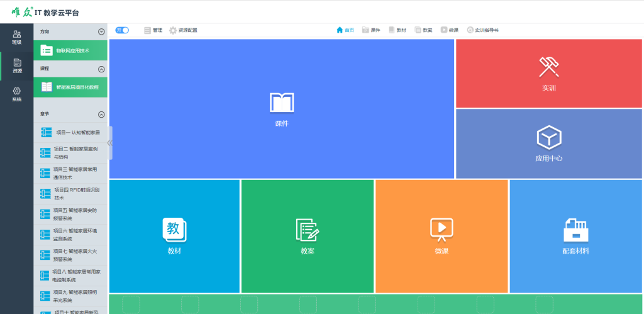Expand the 方向 section dropdown arrow
Image resolution: width=644 pixels, height=314 pixels.
[x=101, y=31]
